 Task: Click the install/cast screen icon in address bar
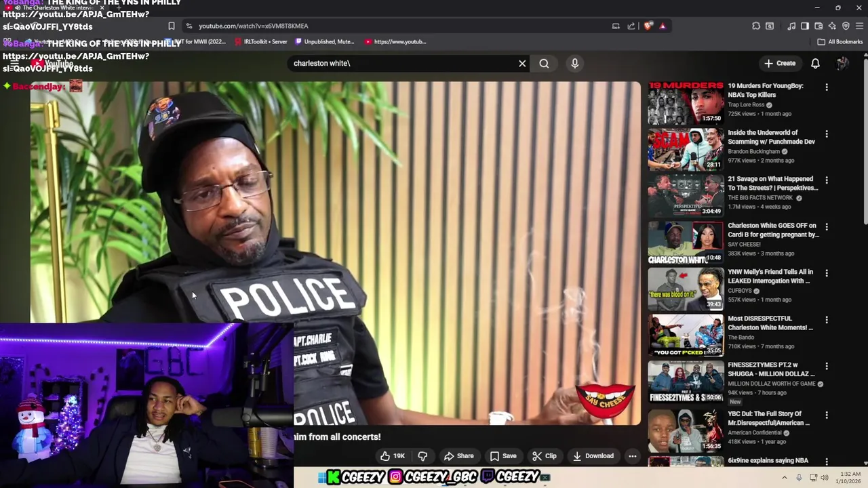click(x=616, y=26)
